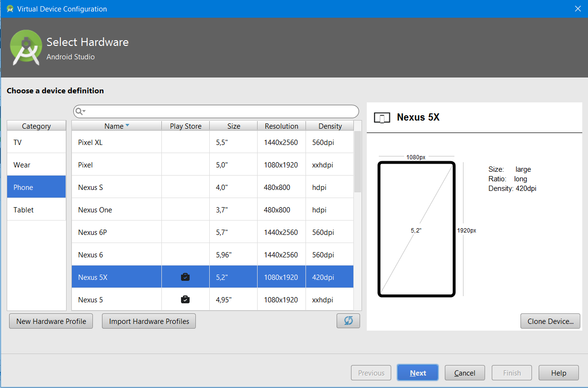
Task: Click the xxhdpi density in Pixel row
Action: click(323, 165)
